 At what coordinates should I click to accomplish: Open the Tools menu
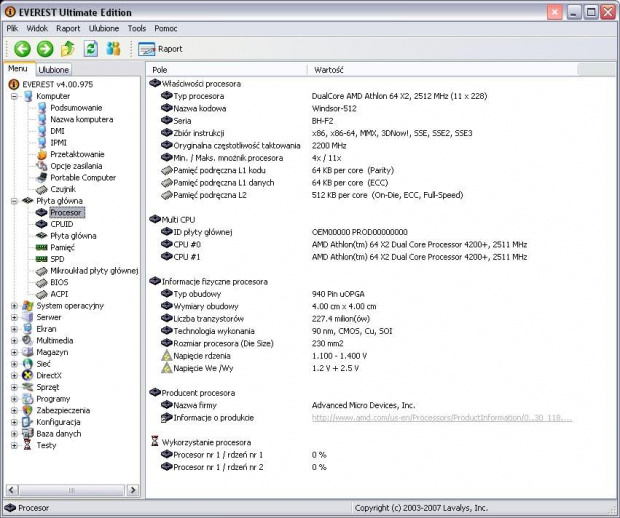click(x=137, y=28)
